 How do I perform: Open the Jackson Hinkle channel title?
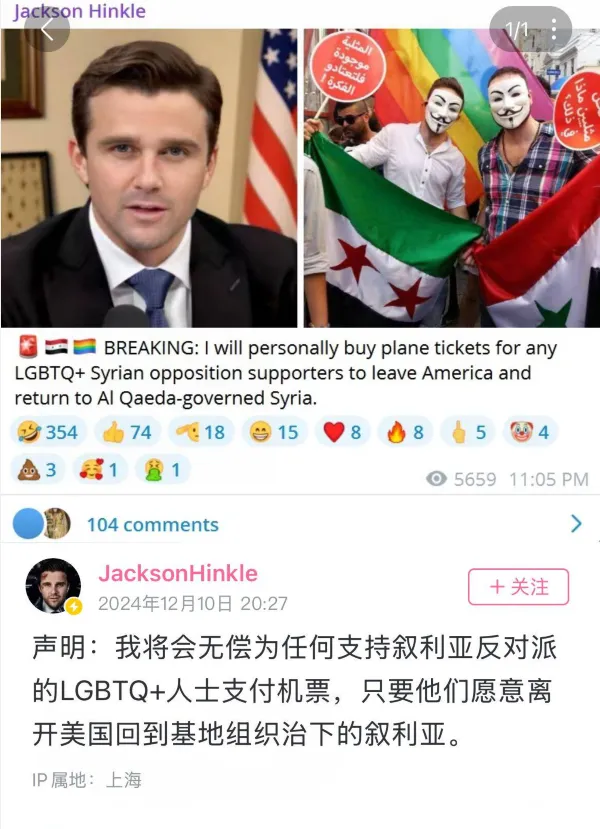point(79,11)
